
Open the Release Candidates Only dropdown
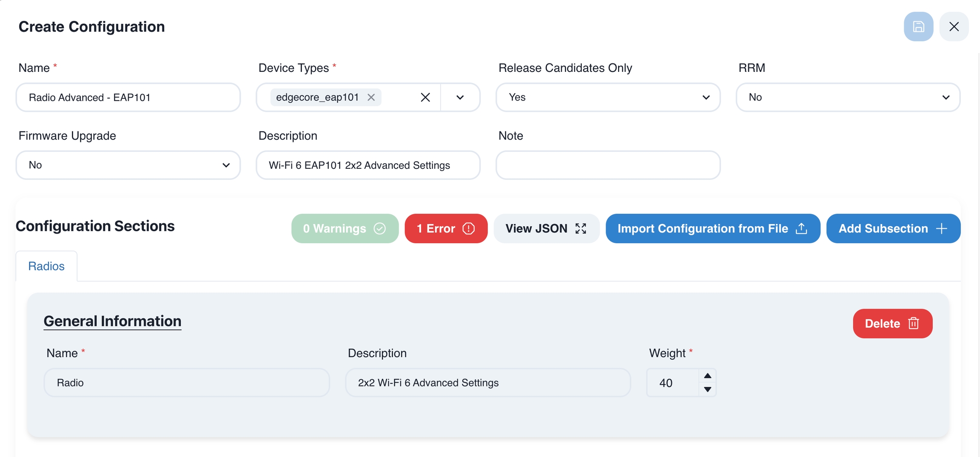tap(607, 97)
